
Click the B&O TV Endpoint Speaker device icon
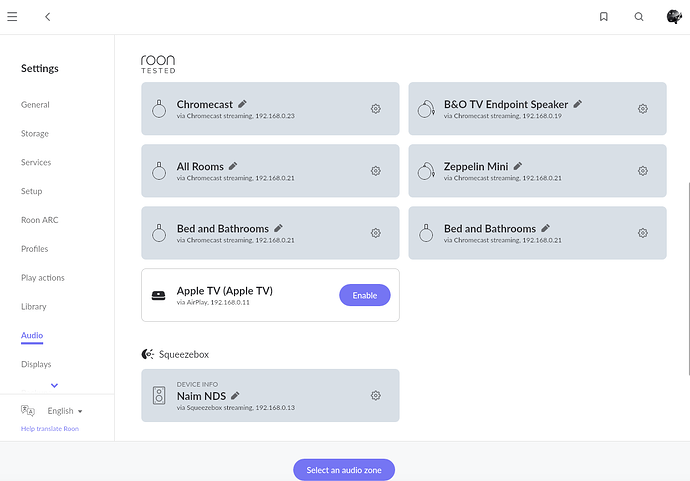426,109
